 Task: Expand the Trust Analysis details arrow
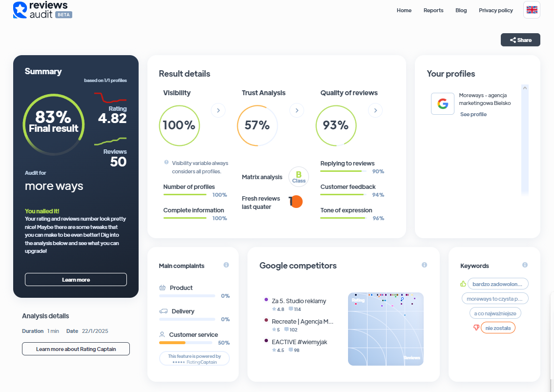click(297, 111)
